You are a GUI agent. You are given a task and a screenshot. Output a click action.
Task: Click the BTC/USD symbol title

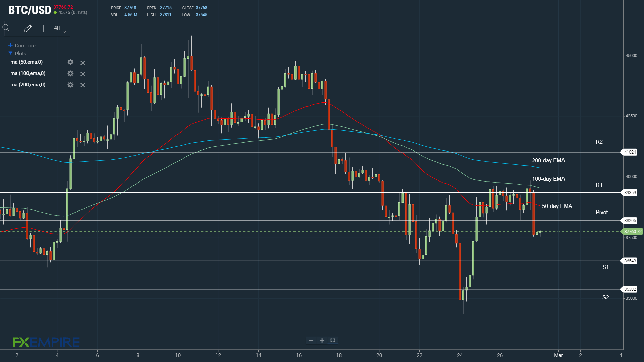30,10
